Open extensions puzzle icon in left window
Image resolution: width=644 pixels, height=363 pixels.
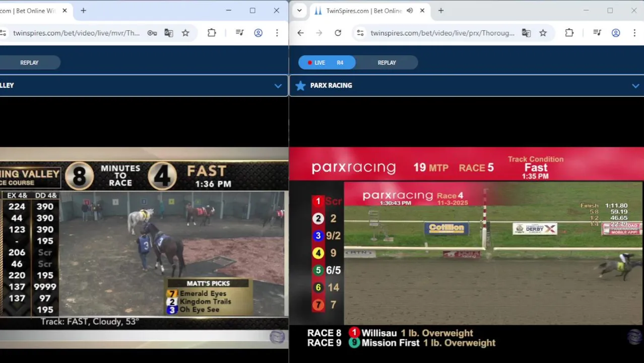[212, 33]
